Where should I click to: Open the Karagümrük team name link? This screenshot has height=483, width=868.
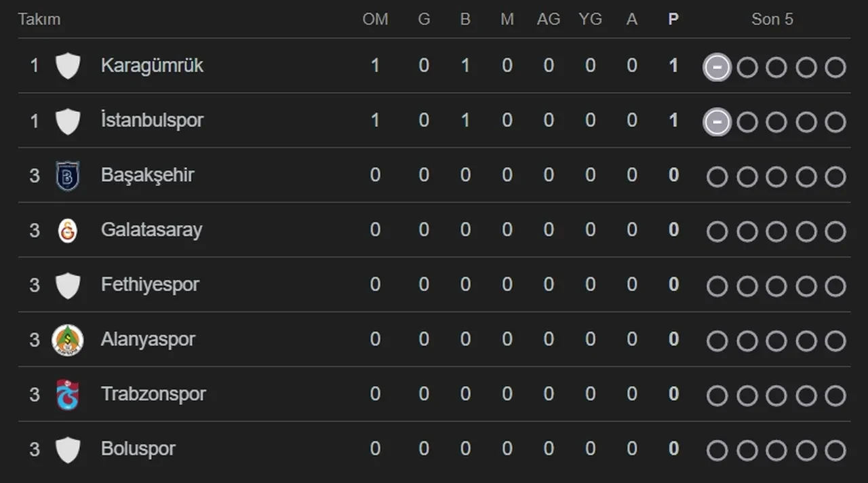tap(152, 66)
